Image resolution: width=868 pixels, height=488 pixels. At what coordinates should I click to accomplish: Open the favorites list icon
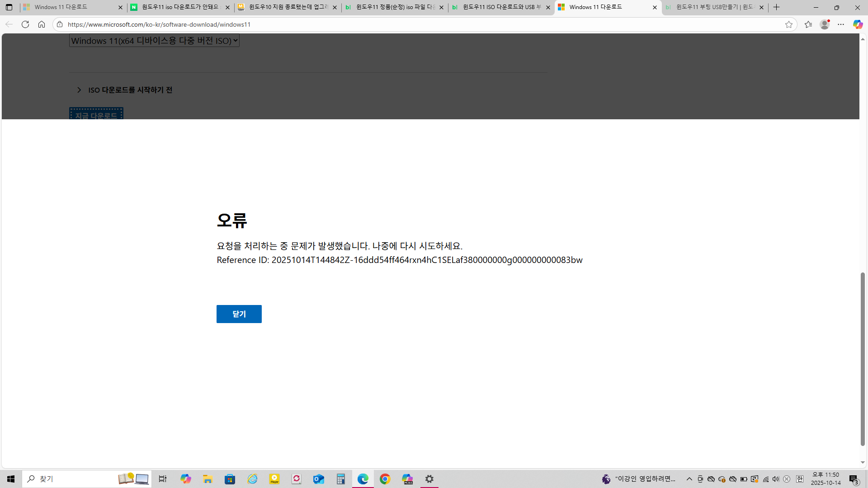808,24
